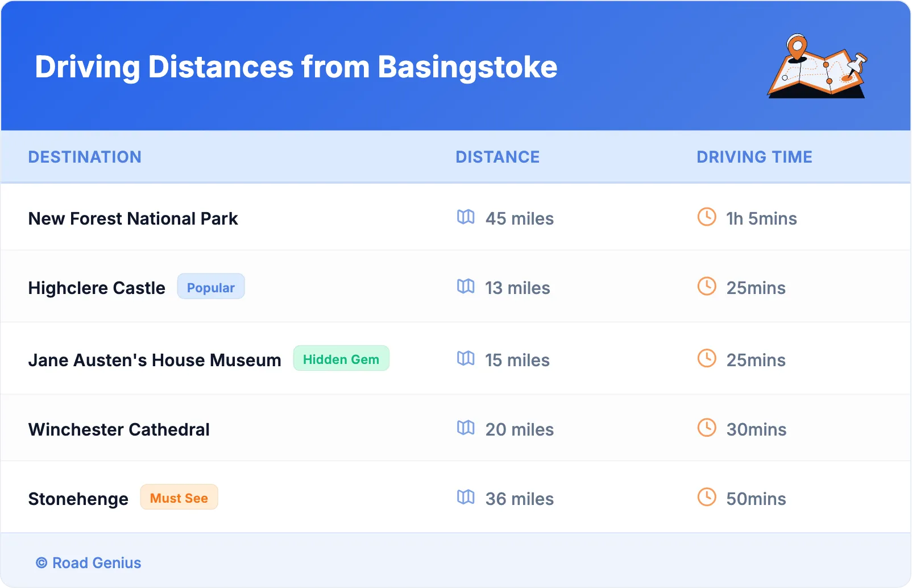The height and width of the screenshot is (588, 912).
Task: Click the Driving Distances from Basingstoke title
Action: (296, 67)
